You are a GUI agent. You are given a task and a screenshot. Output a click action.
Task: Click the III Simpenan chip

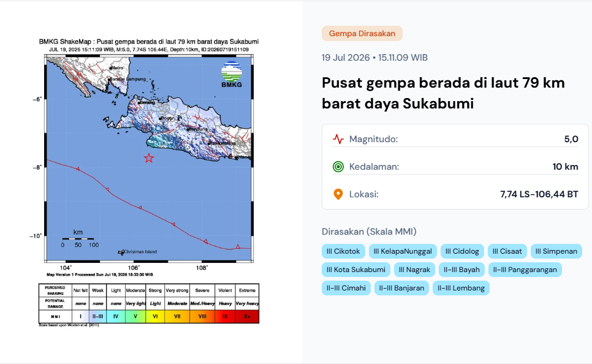click(556, 251)
